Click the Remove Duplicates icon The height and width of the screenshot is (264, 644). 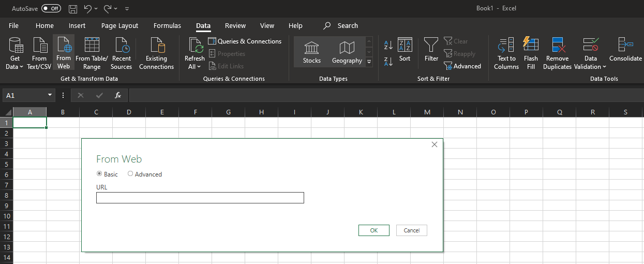coord(557,46)
